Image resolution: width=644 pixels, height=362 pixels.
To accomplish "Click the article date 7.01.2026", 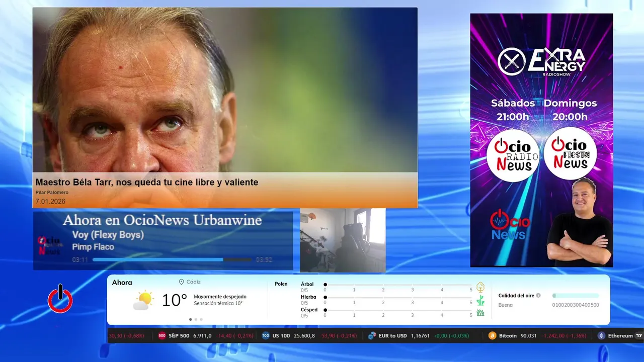I will click(x=50, y=201).
